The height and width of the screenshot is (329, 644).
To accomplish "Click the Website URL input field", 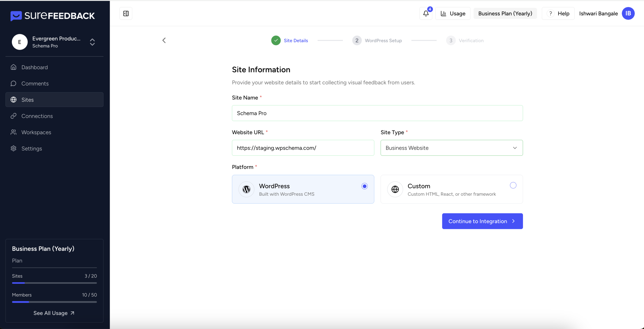I will (x=303, y=148).
